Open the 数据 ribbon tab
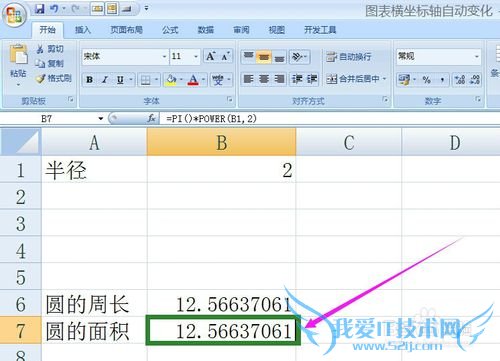500x361 pixels. coord(206,30)
